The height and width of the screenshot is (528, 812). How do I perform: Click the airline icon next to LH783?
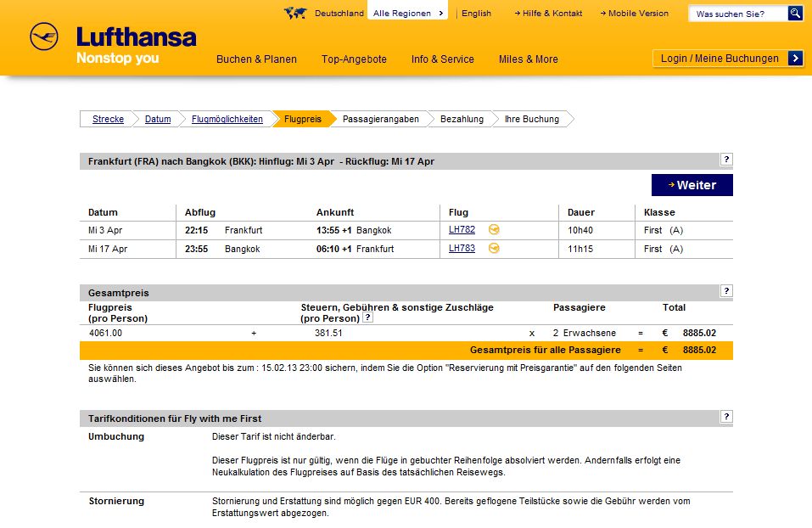tap(494, 248)
